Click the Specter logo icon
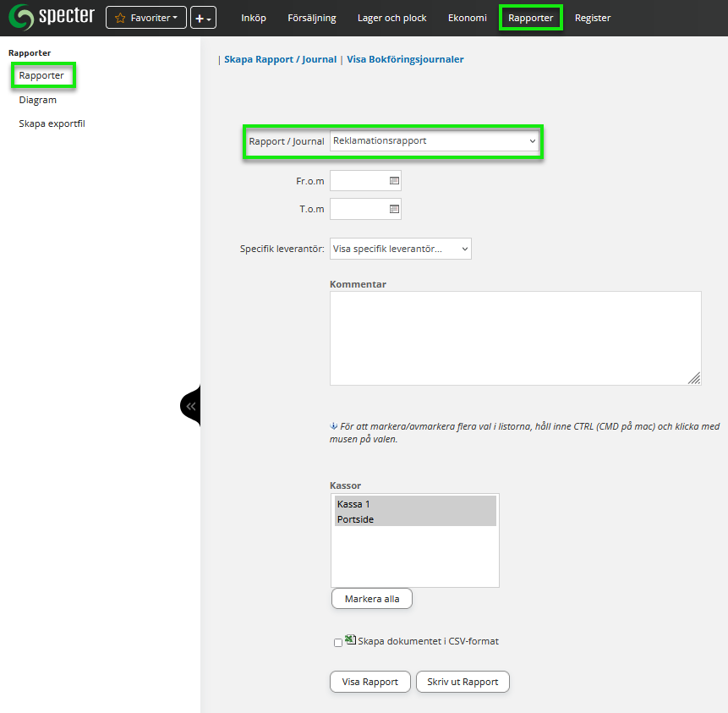 coord(21,17)
